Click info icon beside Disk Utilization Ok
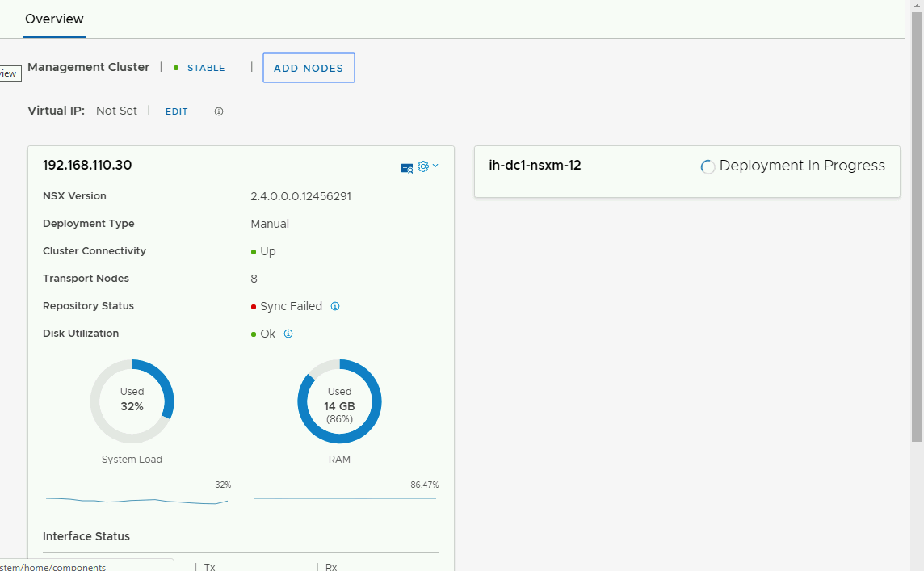Screen dimensions: 924x571 coord(288,334)
